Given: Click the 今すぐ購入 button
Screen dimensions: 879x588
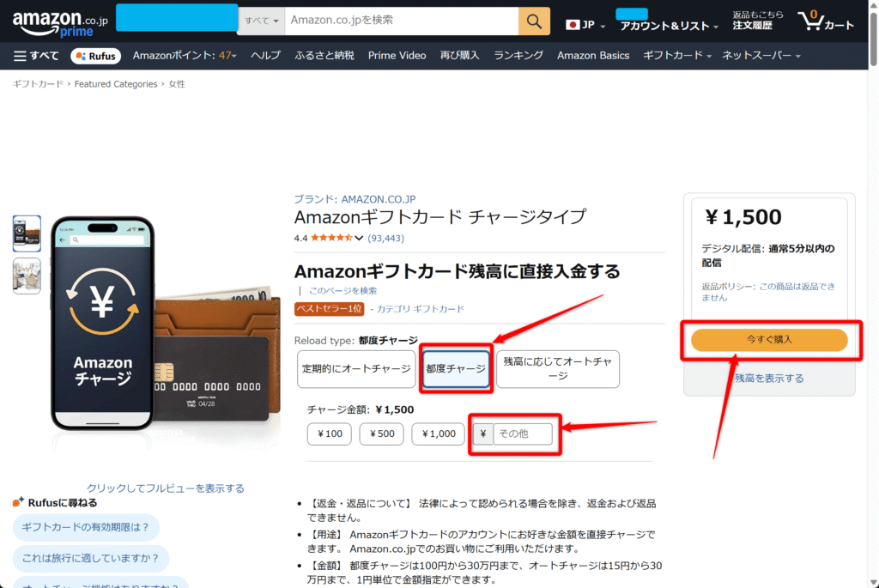Looking at the screenshot, I should (x=769, y=340).
